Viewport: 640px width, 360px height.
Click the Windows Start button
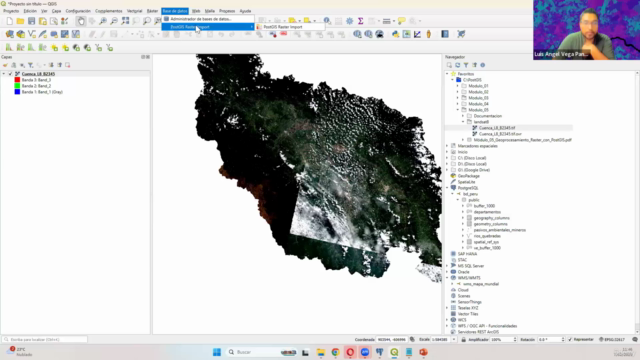pos(217,352)
